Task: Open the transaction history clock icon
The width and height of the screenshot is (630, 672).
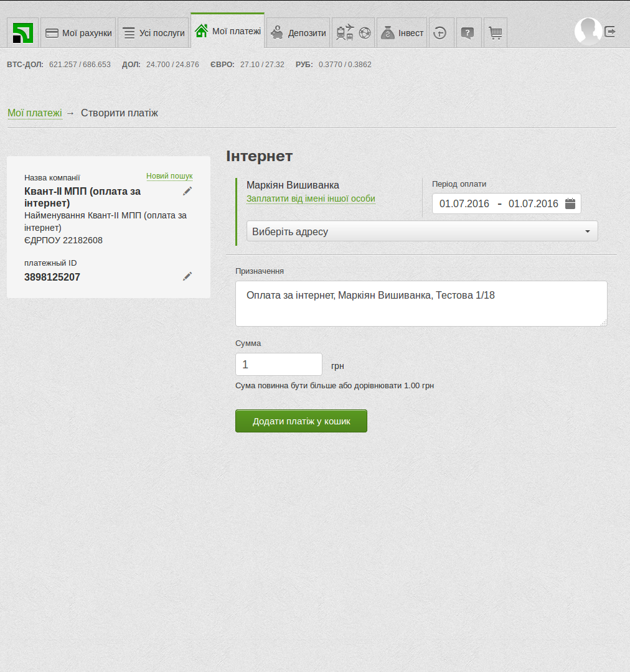Action: (441, 33)
